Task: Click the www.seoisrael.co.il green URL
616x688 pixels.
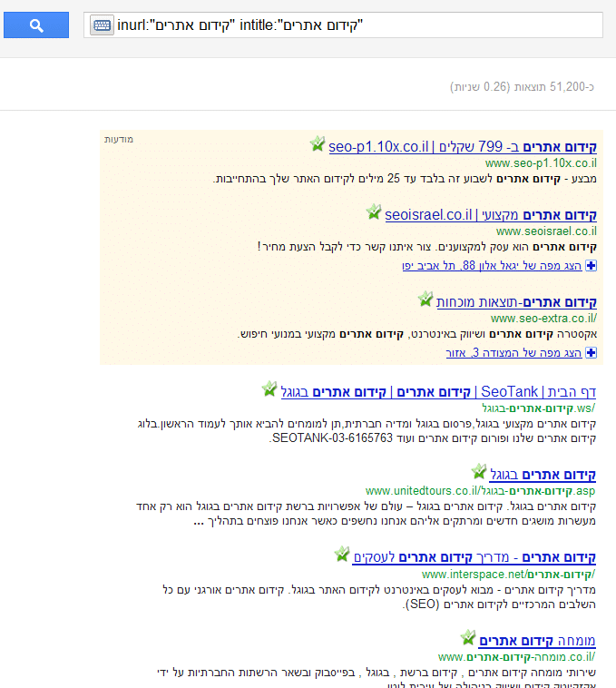Action: point(546,231)
